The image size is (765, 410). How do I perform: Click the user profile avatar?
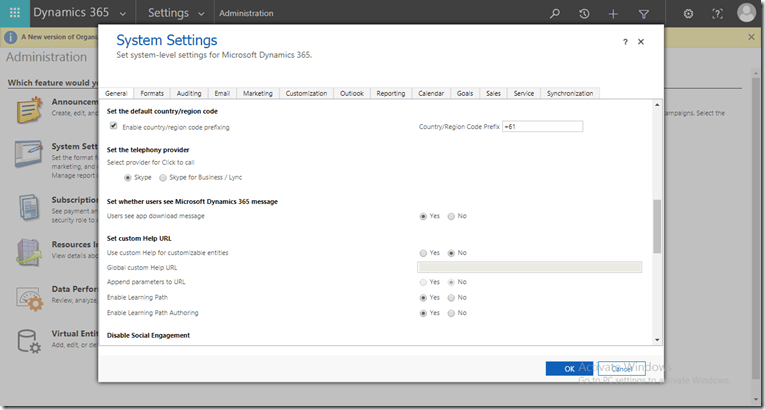(746, 13)
